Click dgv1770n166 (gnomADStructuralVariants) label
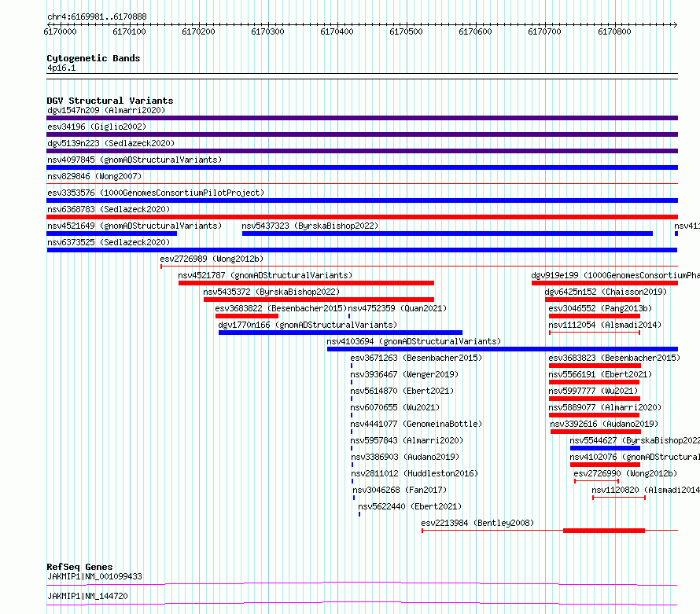The height and width of the screenshot is (614, 700). 308,325
